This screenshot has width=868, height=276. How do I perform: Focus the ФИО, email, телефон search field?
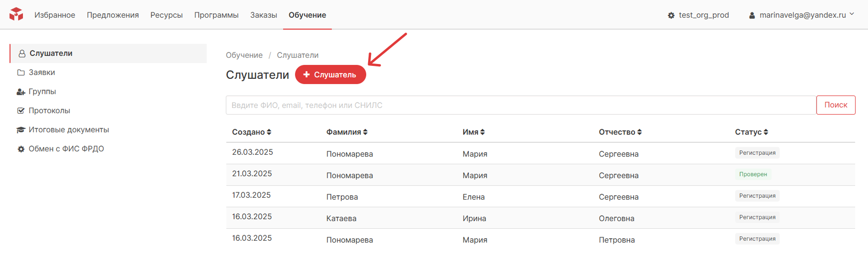[x=521, y=105]
